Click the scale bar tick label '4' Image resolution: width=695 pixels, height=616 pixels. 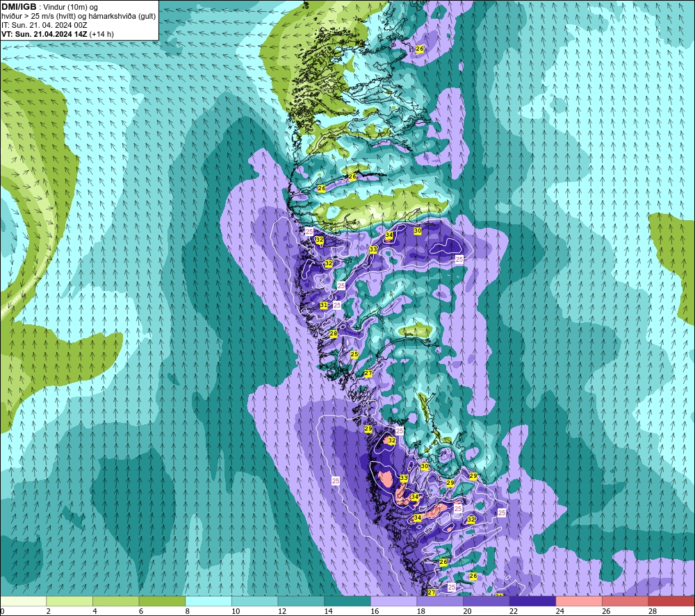coord(95,611)
